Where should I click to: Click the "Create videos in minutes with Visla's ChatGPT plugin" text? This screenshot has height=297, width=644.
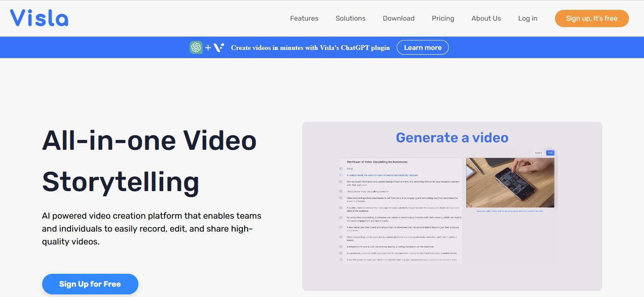pyautogui.click(x=310, y=48)
